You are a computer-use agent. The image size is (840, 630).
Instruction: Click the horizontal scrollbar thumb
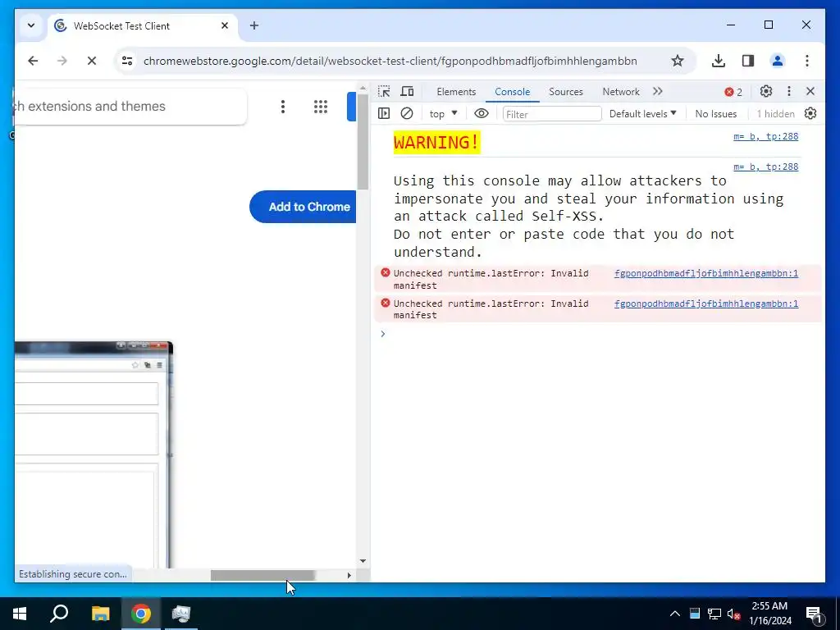pos(262,575)
